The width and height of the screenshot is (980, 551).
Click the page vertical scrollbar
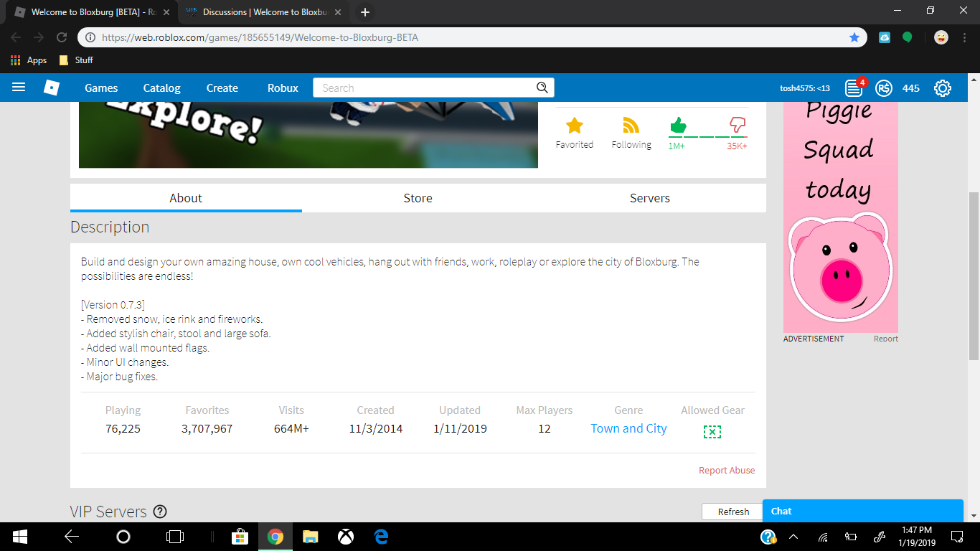974,276
